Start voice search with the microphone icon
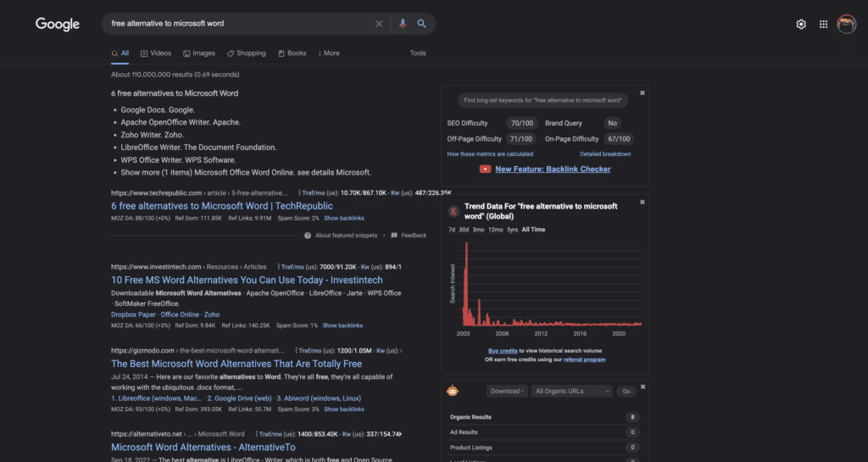 (403, 24)
